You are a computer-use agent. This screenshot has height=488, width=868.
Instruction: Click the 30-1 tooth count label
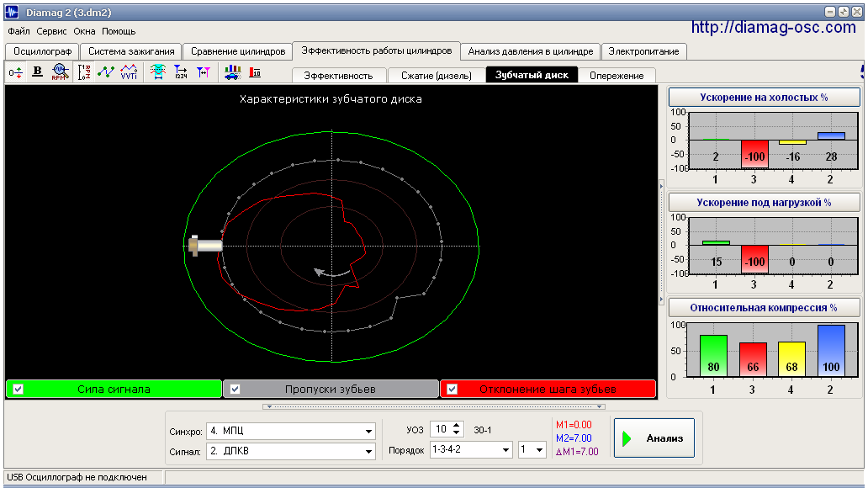click(482, 430)
